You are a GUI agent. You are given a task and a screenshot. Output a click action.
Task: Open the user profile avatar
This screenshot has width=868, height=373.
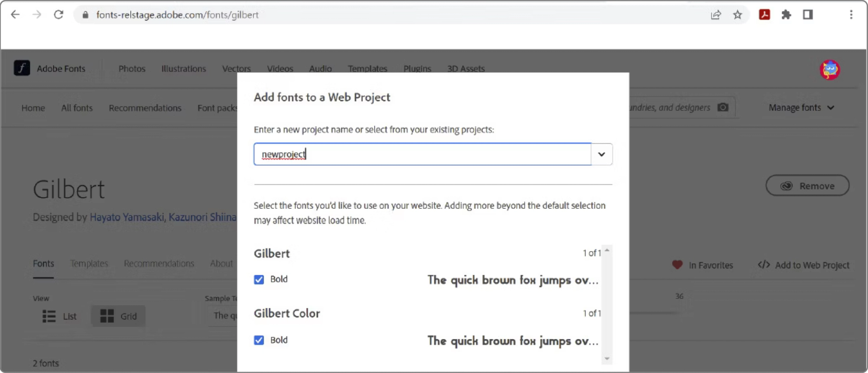pyautogui.click(x=830, y=70)
